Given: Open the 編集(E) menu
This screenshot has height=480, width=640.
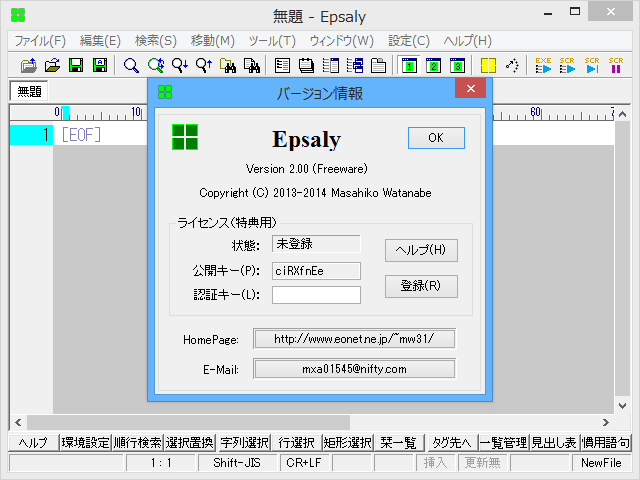Looking at the screenshot, I should (x=100, y=41).
